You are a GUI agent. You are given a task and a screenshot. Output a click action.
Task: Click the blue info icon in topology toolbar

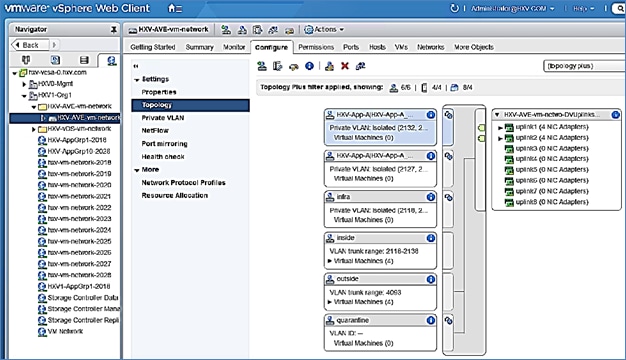tap(309, 66)
